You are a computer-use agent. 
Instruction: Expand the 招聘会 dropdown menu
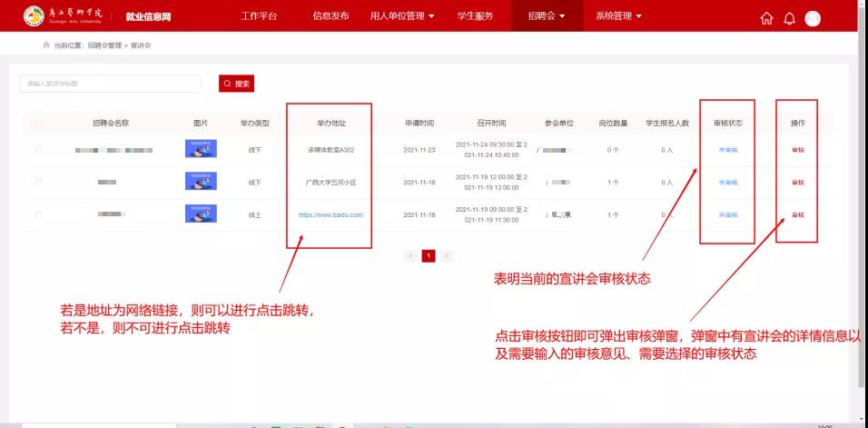point(547,16)
